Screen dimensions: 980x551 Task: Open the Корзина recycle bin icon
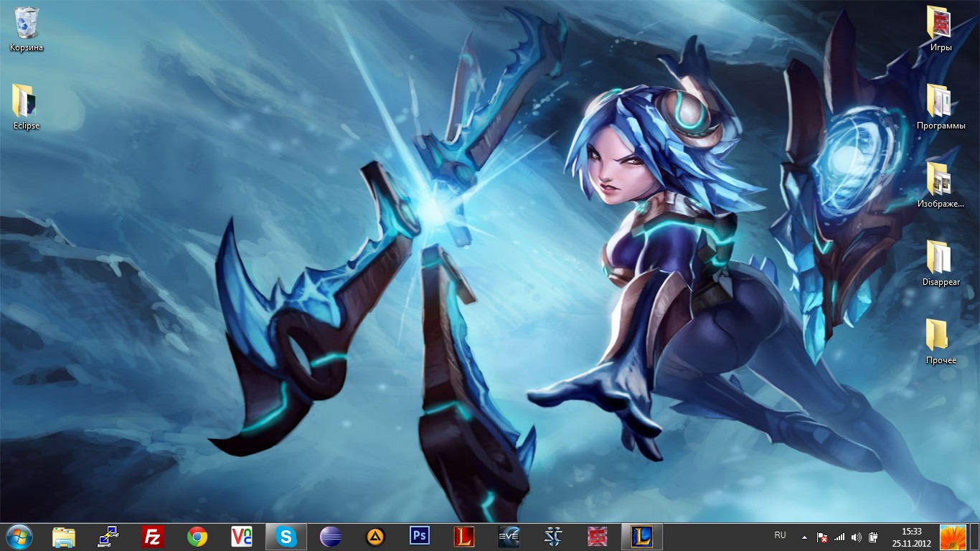(x=27, y=29)
